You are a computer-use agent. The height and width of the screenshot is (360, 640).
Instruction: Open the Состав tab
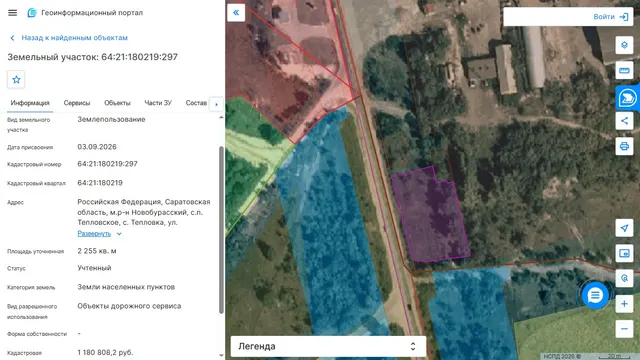tap(196, 103)
